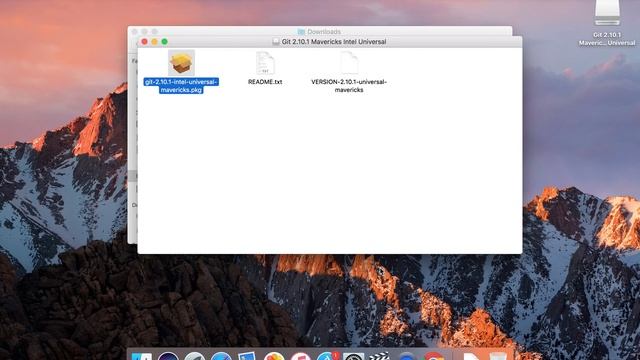The width and height of the screenshot is (640, 360).
Task: Click the desktop disk label Git 2.10.1 Maveric... Universal
Action: point(607,39)
